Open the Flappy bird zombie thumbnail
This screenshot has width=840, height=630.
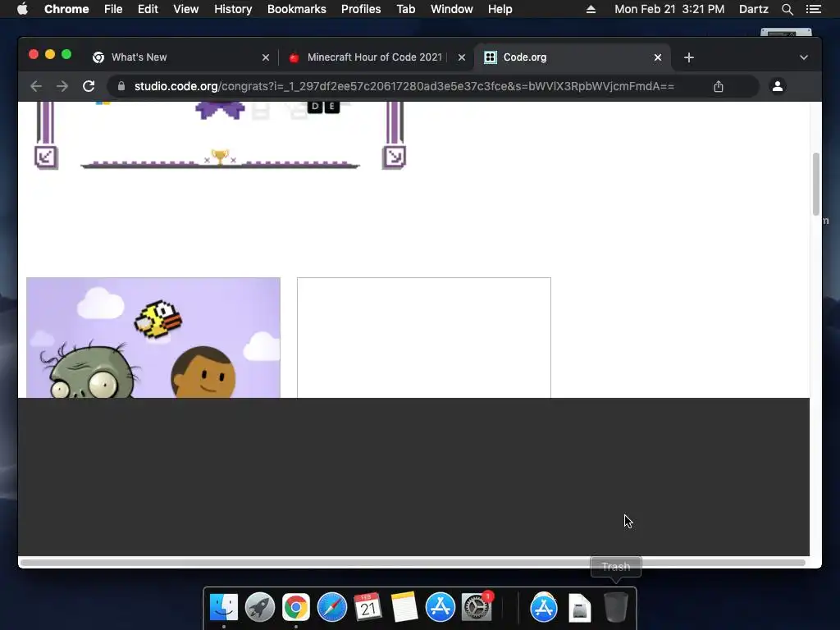click(x=153, y=337)
